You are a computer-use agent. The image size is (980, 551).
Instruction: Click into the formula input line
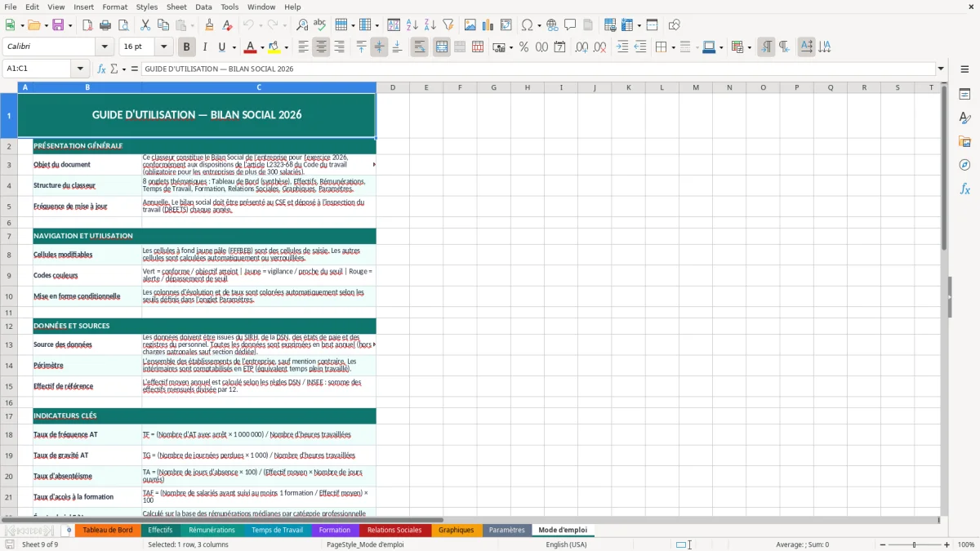coord(537,69)
